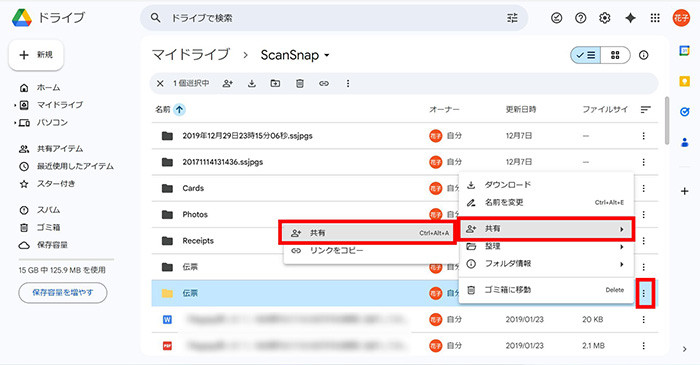Open more actions for selected 伝票 folder
This screenshot has width=700, height=365.
(644, 293)
